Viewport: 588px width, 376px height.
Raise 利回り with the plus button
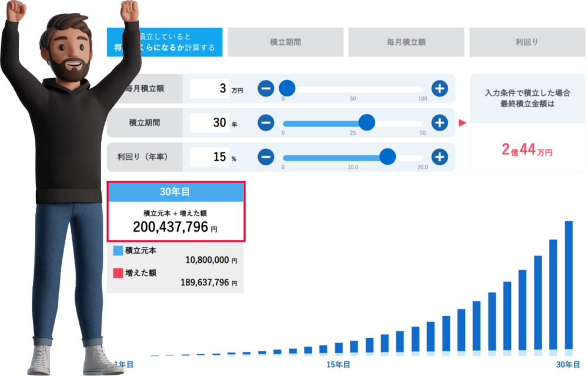[x=439, y=157]
